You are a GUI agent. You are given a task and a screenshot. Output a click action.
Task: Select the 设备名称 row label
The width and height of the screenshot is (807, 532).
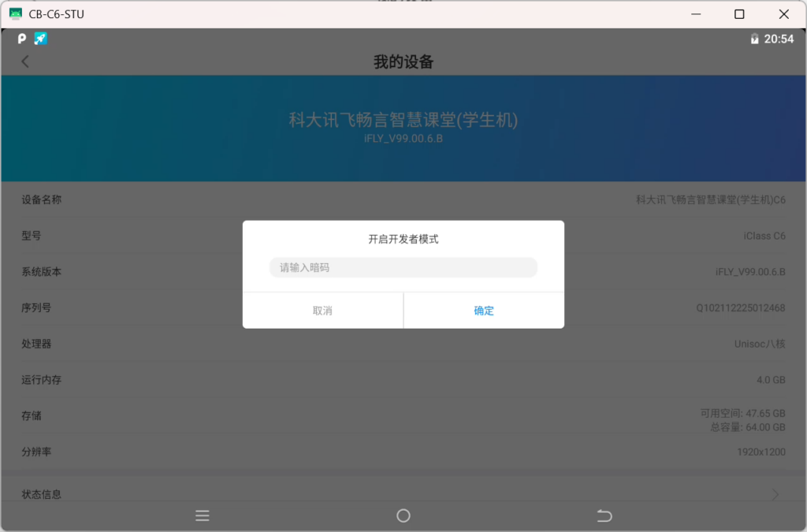(41, 199)
